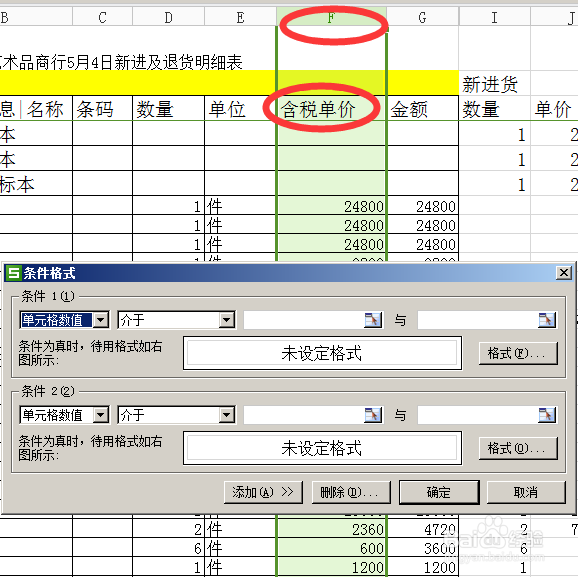Click range picker icon in condition 1 second value
The height and width of the screenshot is (577, 578).
[547, 320]
